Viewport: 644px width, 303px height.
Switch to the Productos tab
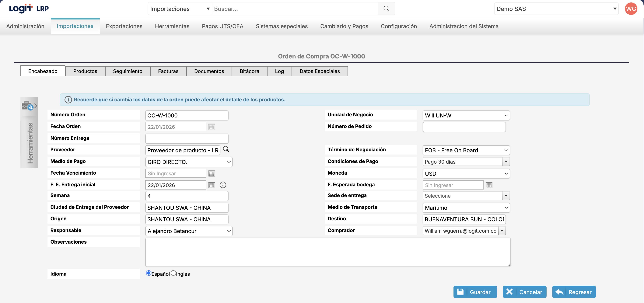click(85, 71)
